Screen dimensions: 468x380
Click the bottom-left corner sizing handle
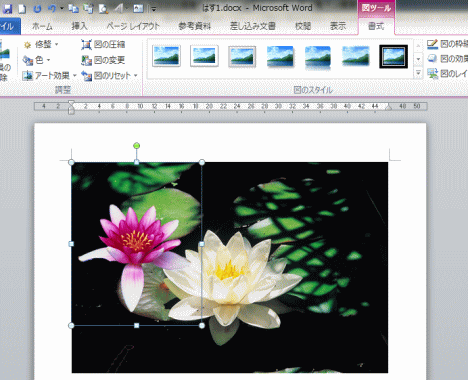click(x=71, y=326)
